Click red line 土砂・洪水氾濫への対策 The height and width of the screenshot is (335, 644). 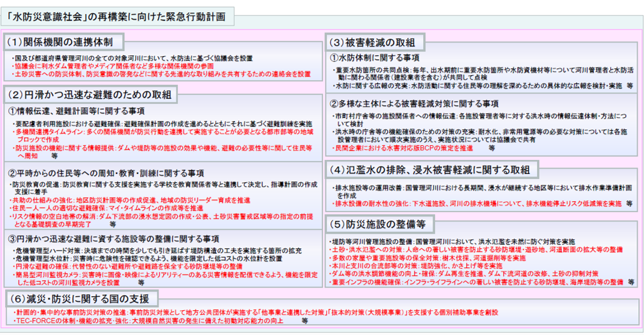[476, 250]
